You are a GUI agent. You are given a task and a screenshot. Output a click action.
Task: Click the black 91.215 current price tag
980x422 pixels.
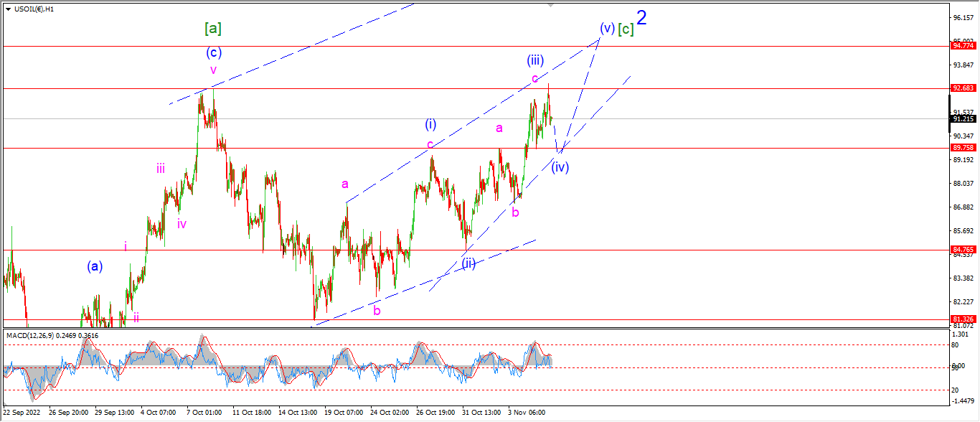coord(963,119)
